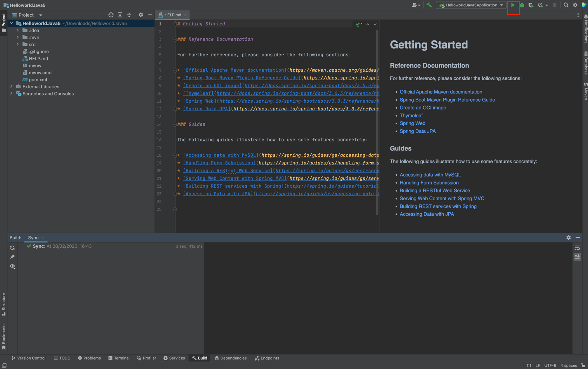588x369 pixels.
Task: Go to next highlighted problem arrow
Action: coord(375,24)
